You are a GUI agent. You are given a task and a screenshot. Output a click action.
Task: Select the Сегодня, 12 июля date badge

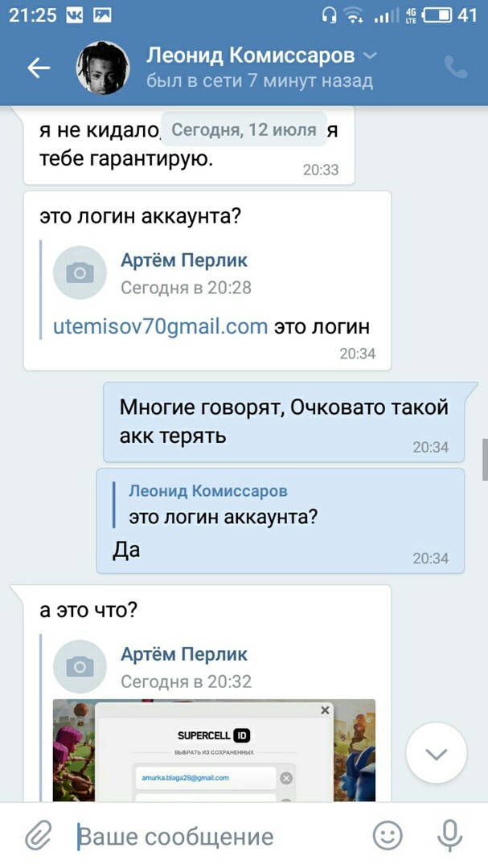(x=244, y=130)
